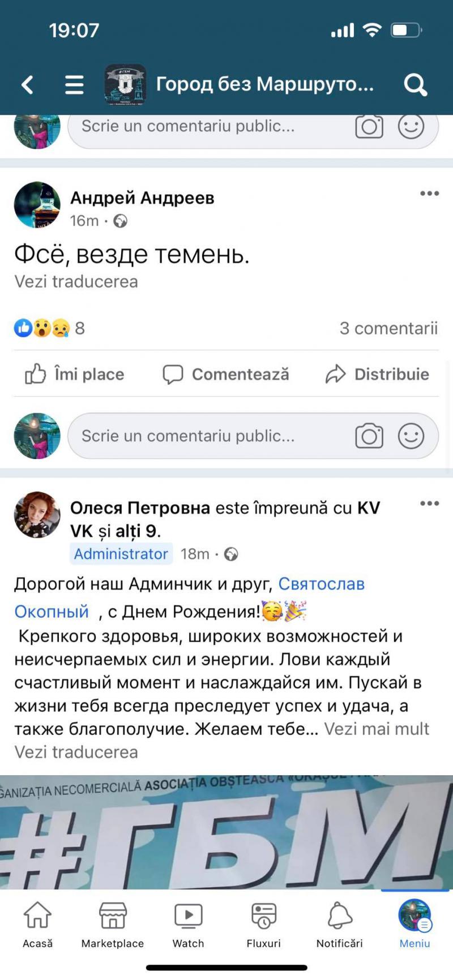View the 3 comentarii
The height and width of the screenshot is (980, 453).
[x=388, y=328]
